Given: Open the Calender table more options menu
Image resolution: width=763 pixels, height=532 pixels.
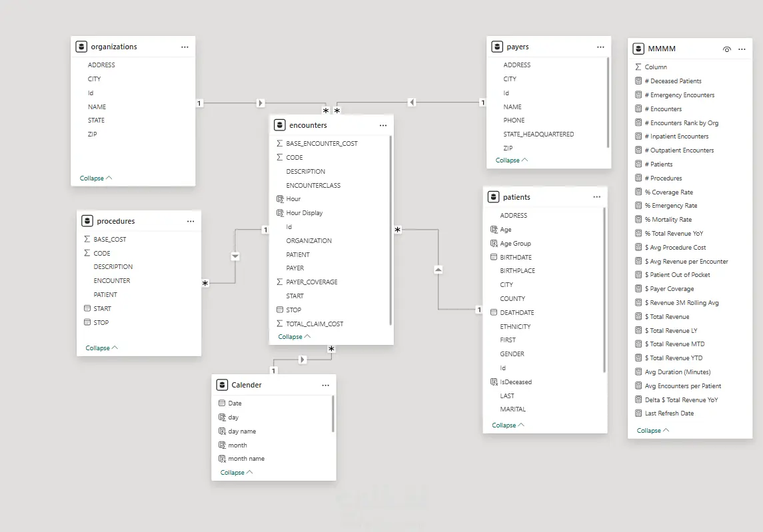Looking at the screenshot, I should coord(326,385).
